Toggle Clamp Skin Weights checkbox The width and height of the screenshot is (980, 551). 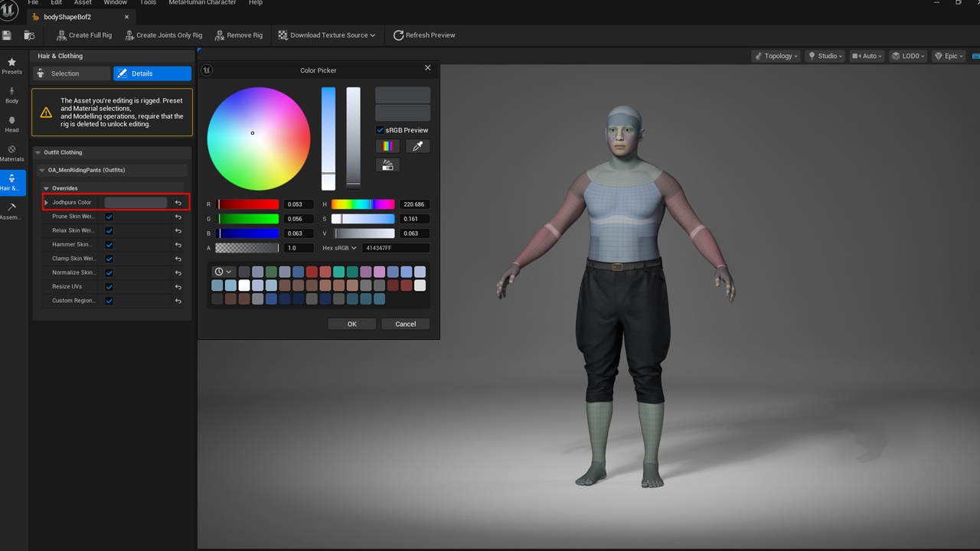109,259
